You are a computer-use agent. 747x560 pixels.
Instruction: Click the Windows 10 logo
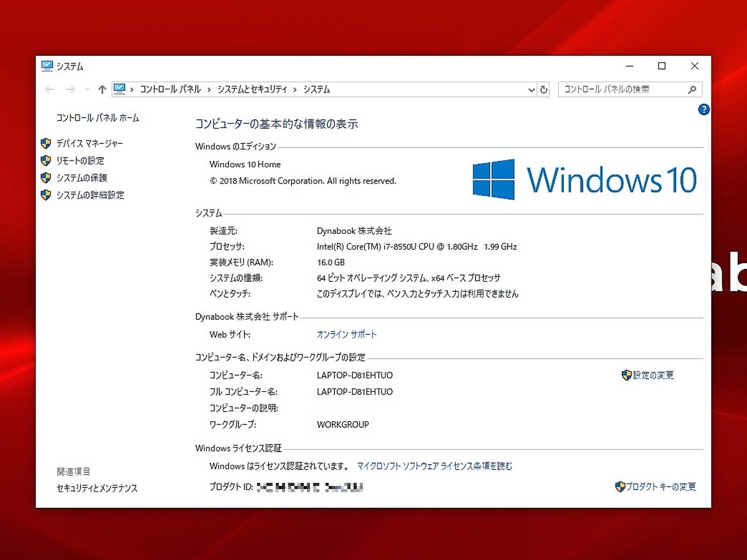(x=584, y=179)
